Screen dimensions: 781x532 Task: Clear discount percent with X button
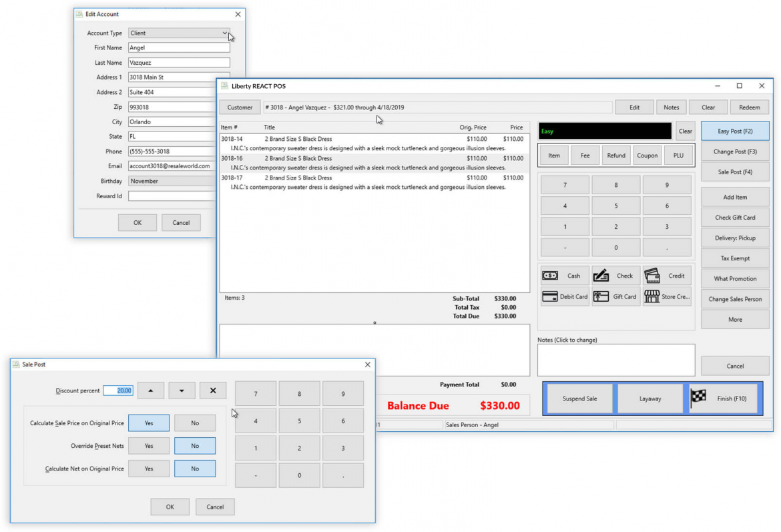(213, 390)
